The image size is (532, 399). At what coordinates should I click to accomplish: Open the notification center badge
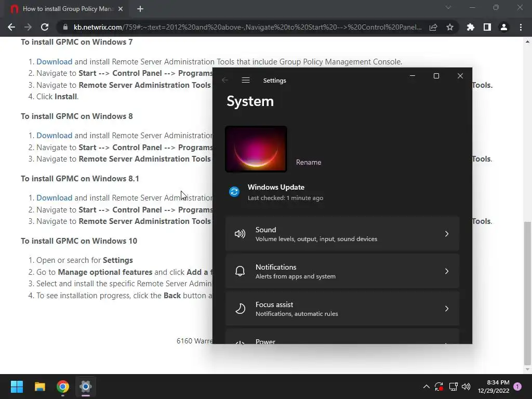517,387
